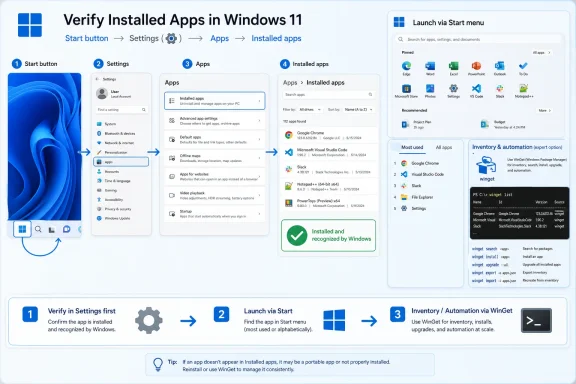Select Windows Update in Settings sidebar

(x=121, y=218)
